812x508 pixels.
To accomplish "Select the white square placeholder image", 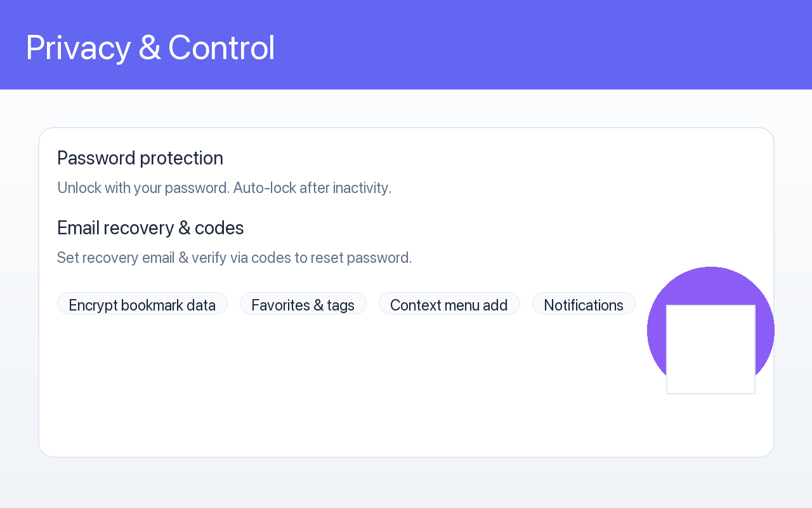I will click(710, 349).
